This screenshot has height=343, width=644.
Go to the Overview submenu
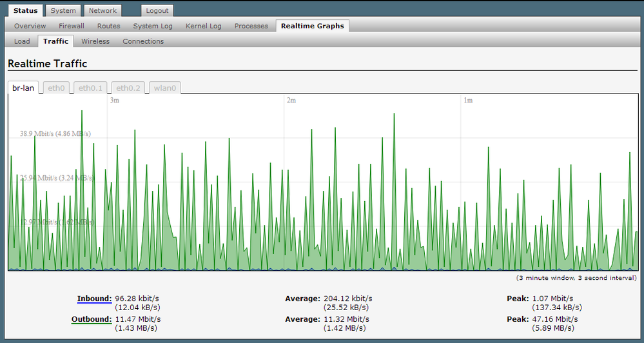(30, 26)
